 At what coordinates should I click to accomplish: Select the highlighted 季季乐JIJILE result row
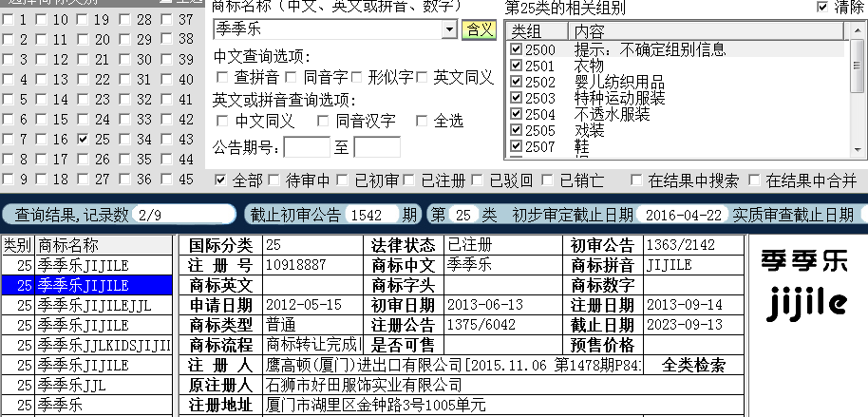pyautogui.click(x=87, y=285)
